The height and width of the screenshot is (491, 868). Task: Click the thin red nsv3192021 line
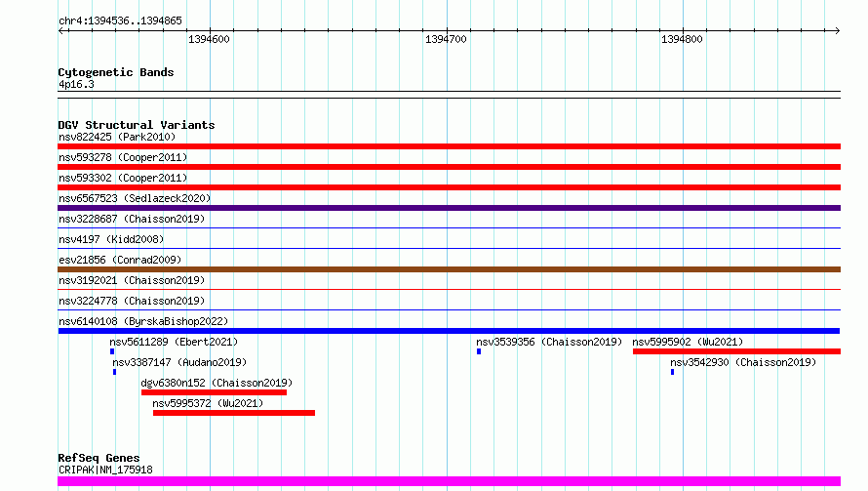tap(449, 289)
